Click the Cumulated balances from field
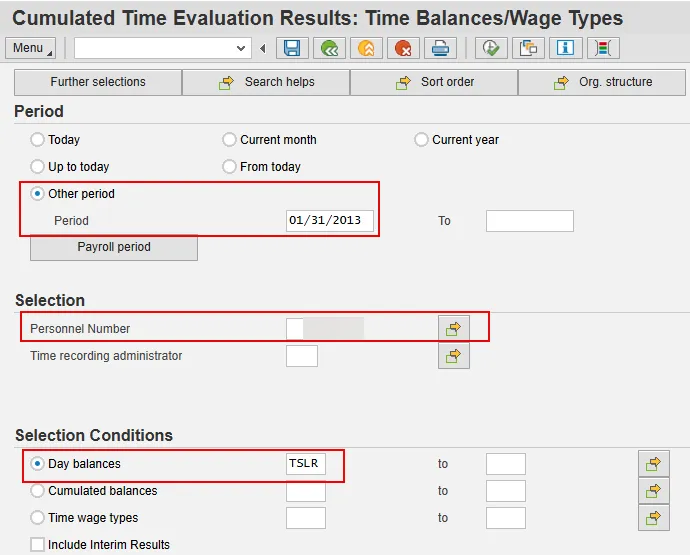Screen dimensions: 690x555 [x=306, y=491]
